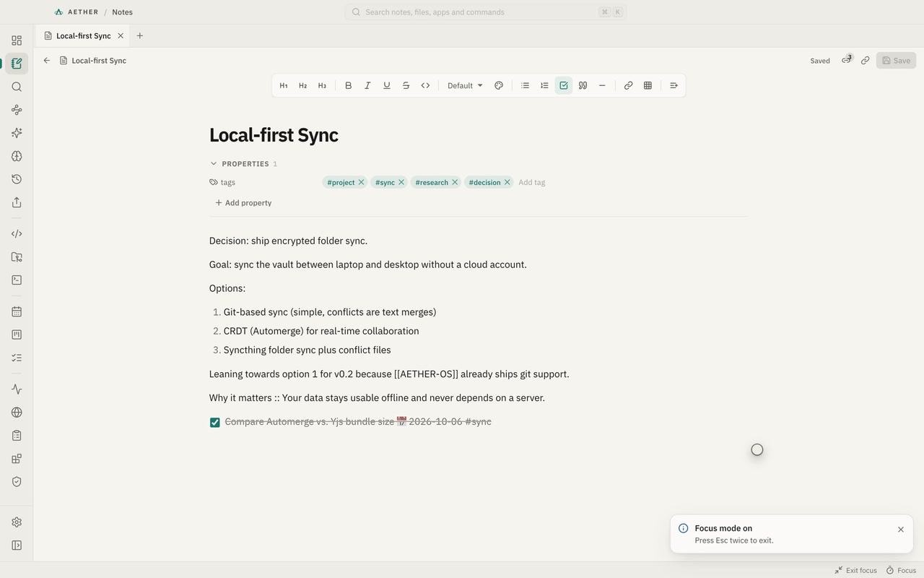924x578 pixels.
Task: Dismiss the Focus mode on notification
Action: [x=901, y=530]
